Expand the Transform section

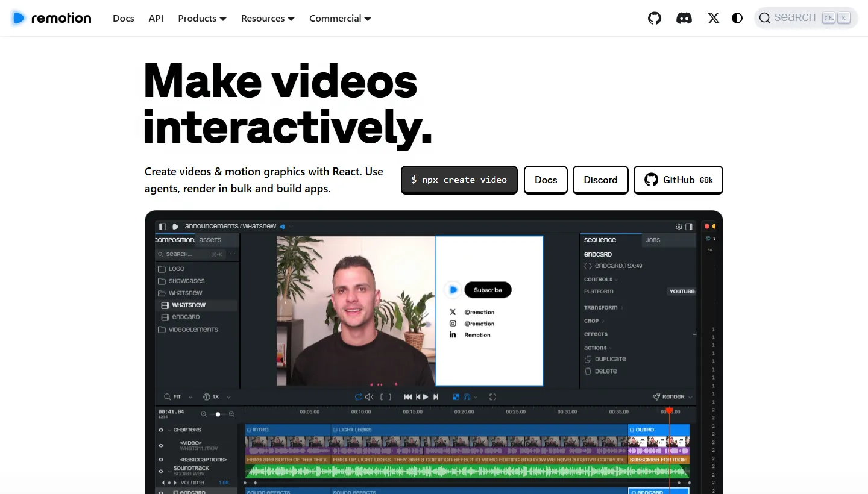click(x=603, y=308)
